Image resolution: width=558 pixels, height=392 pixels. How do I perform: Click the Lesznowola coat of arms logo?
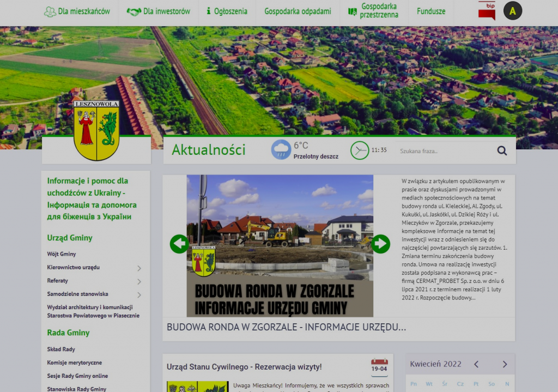coord(96,130)
